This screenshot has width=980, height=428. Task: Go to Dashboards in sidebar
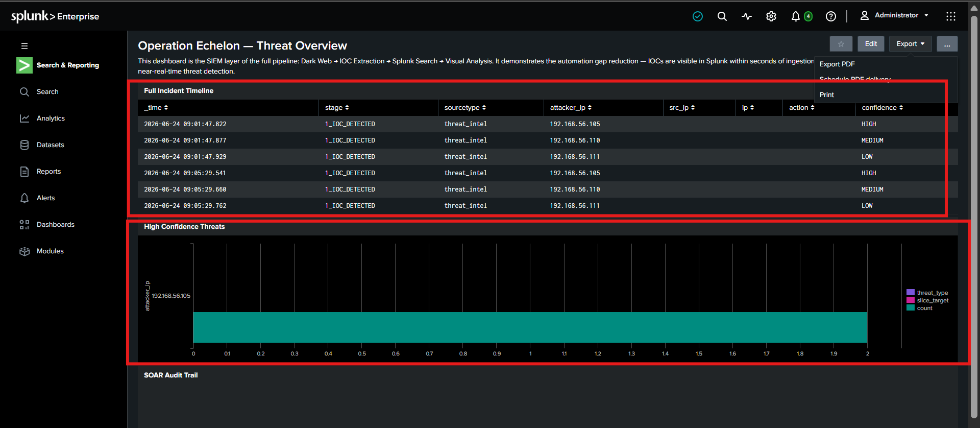point(56,225)
